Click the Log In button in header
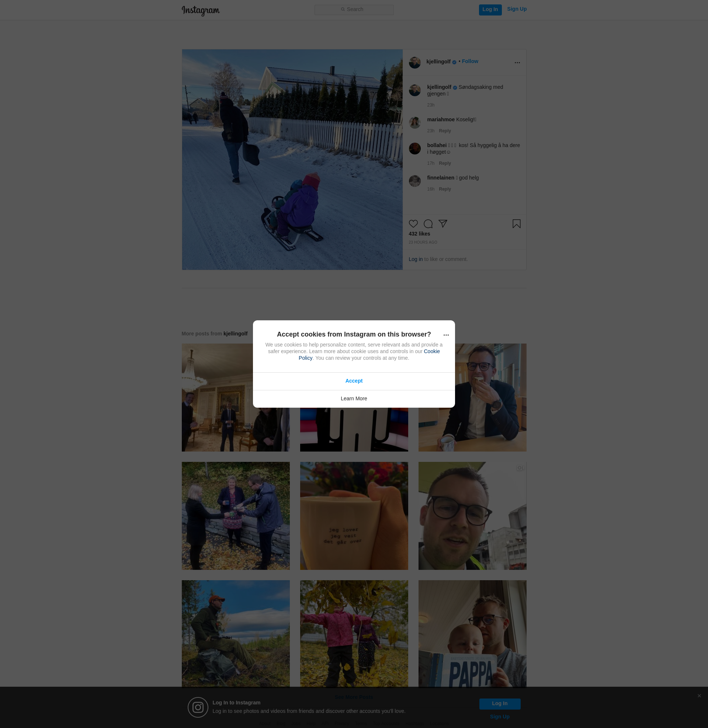Screen dimensions: 708x728 tap(490, 10)
